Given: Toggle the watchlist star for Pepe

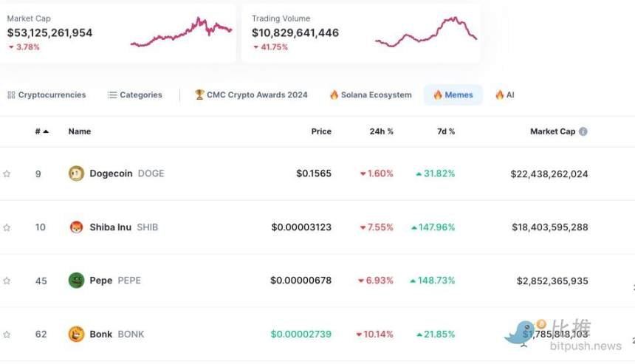Looking at the screenshot, I should click(x=7, y=281).
